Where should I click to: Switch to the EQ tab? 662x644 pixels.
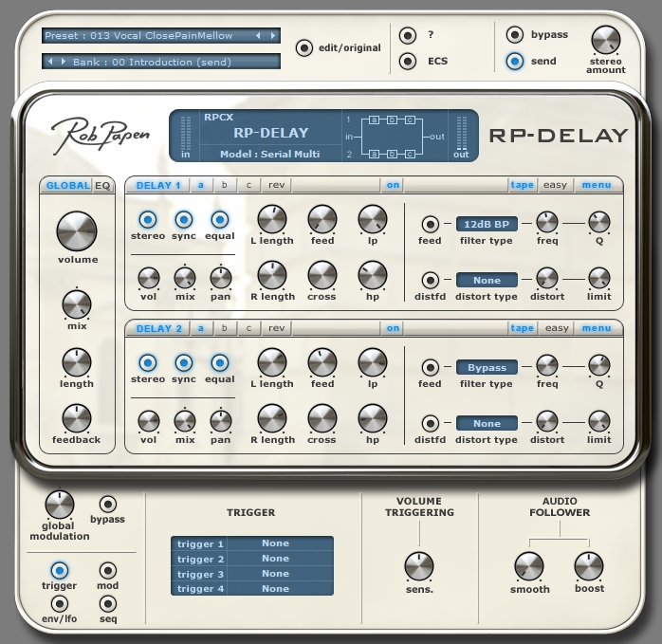pos(102,185)
